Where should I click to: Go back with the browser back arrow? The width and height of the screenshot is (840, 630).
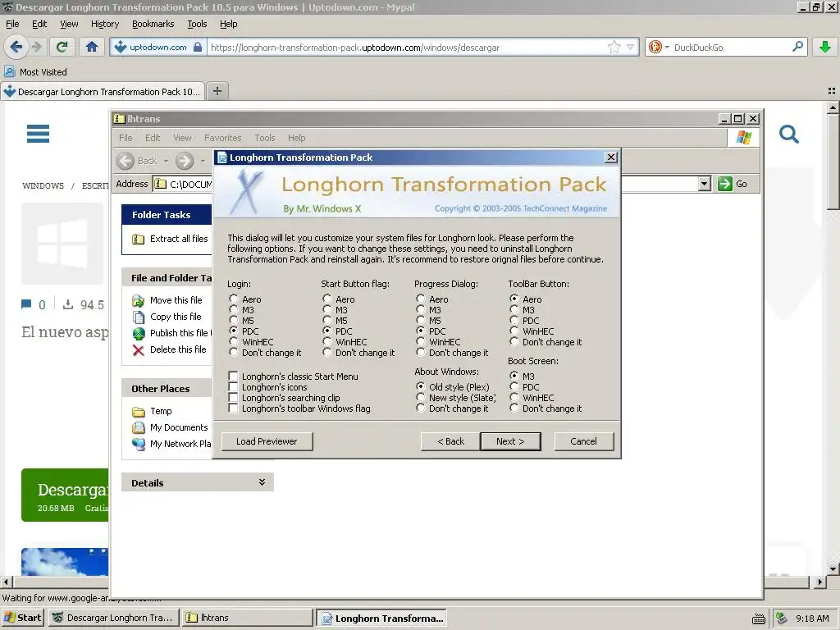[16, 47]
